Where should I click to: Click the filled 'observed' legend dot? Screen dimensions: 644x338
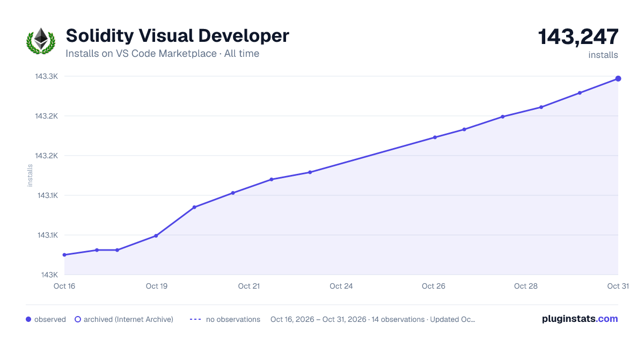tap(28, 319)
